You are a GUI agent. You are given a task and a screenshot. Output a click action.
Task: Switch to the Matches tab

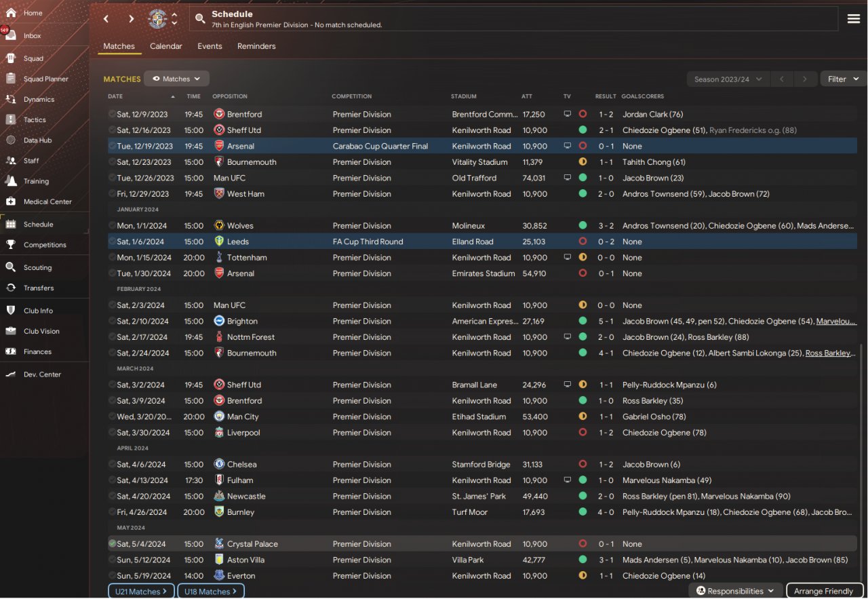(x=119, y=46)
